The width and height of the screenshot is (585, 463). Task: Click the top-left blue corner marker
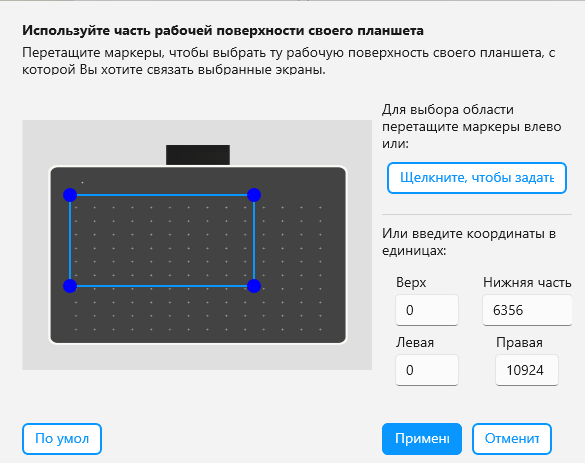[70, 195]
